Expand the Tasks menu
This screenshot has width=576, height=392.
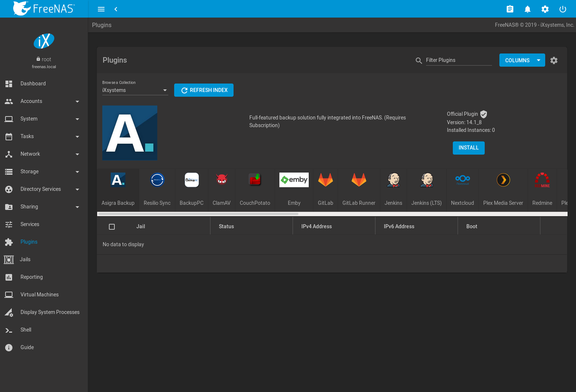[x=44, y=136]
